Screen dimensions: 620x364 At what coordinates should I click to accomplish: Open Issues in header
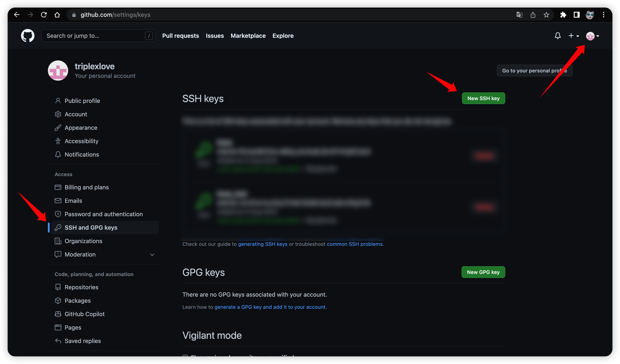pos(215,36)
